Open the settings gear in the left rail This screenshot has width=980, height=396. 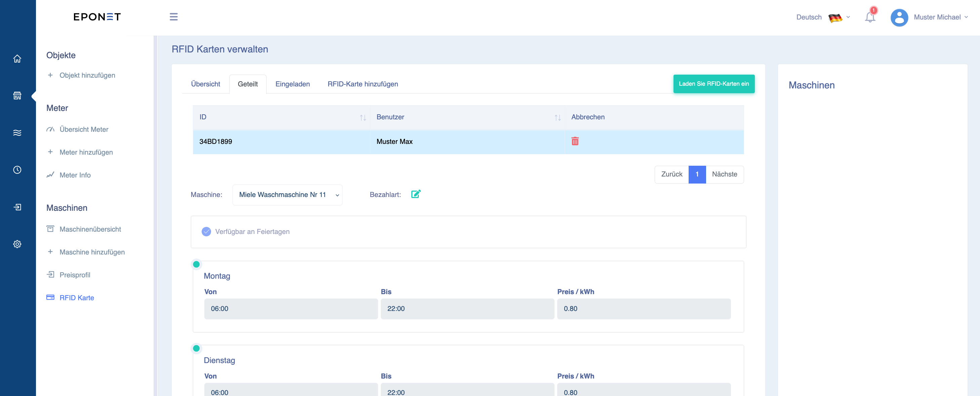pyautogui.click(x=17, y=244)
